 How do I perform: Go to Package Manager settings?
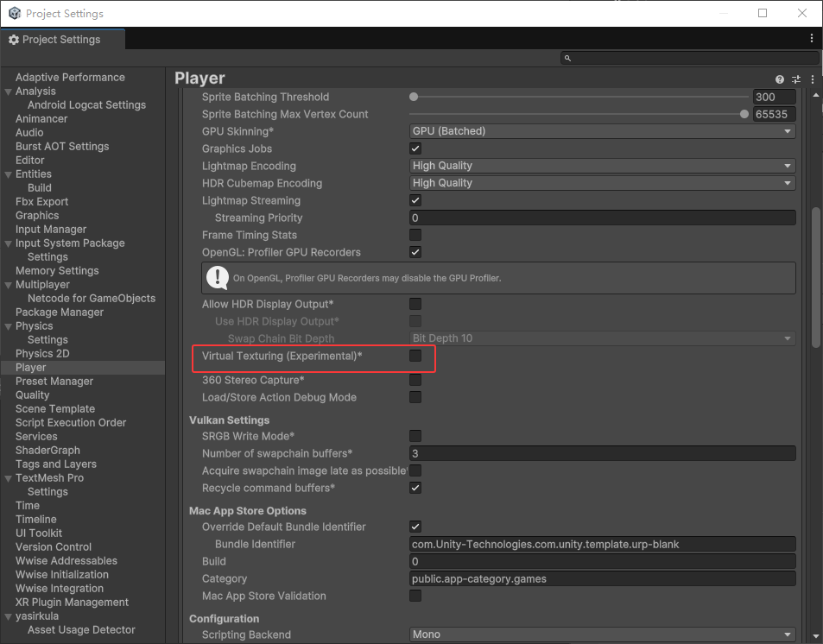[59, 312]
